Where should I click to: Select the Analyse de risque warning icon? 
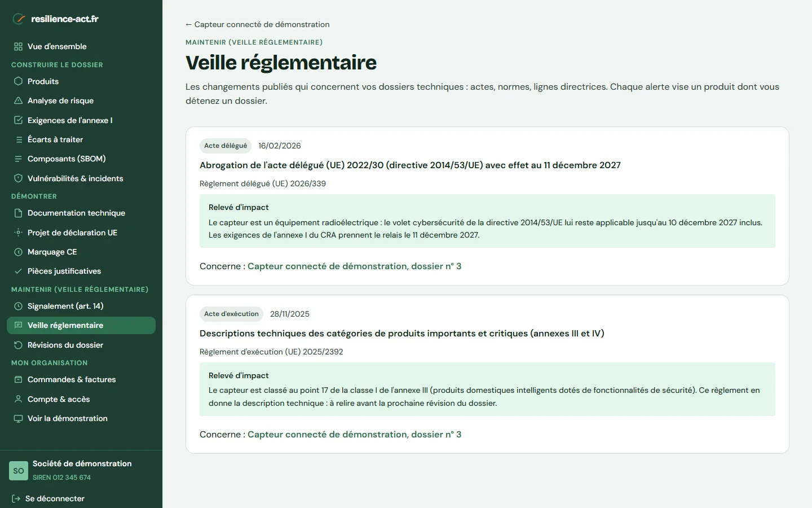coord(18,100)
